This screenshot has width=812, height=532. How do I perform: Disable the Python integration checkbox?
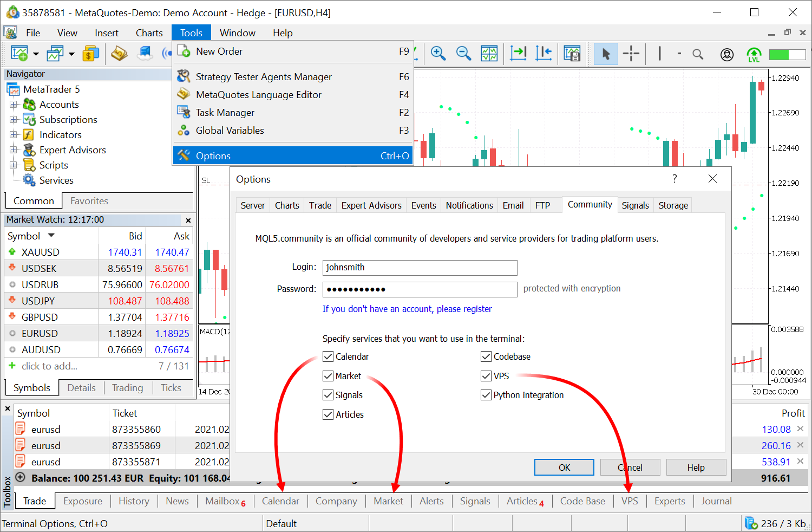pyautogui.click(x=486, y=395)
